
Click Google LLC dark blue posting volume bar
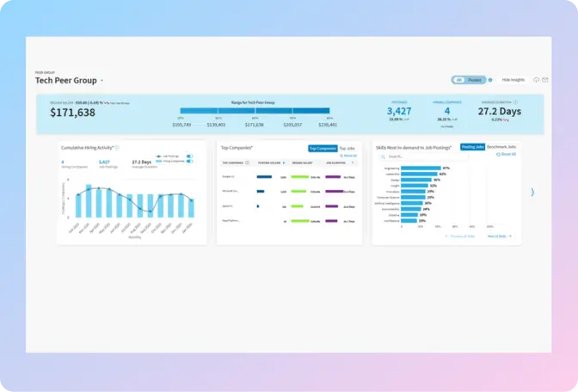[264, 177]
